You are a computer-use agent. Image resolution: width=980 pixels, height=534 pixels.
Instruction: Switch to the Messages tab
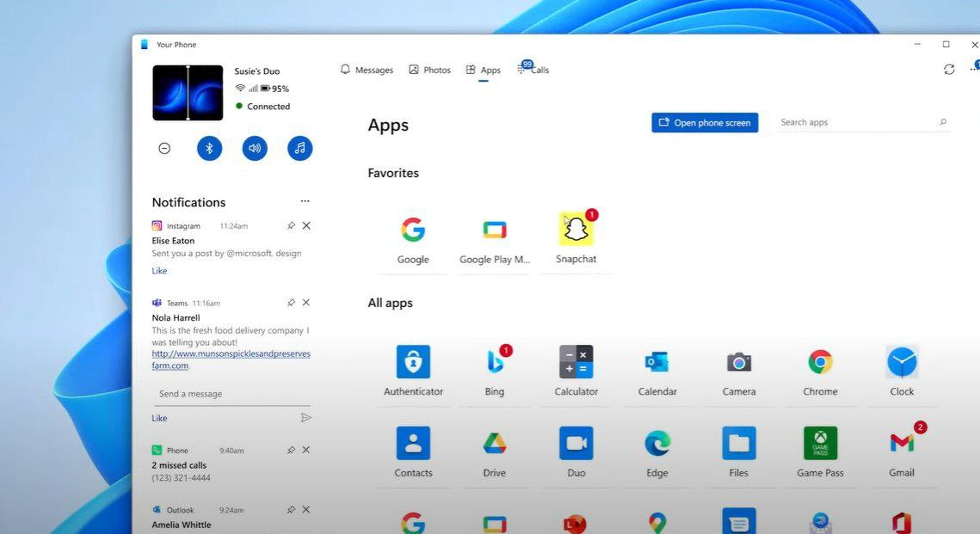pos(367,70)
